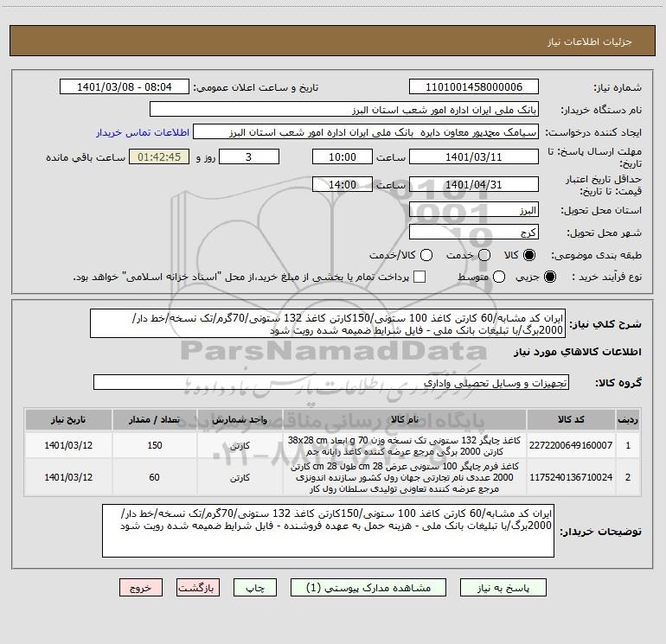This screenshot has width=666, height=644.
Task: Click the remaining time 01:42:45
Action: tap(159, 156)
